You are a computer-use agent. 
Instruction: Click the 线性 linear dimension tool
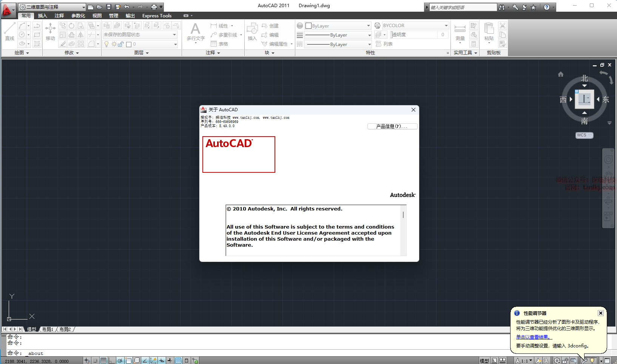click(219, 26)
